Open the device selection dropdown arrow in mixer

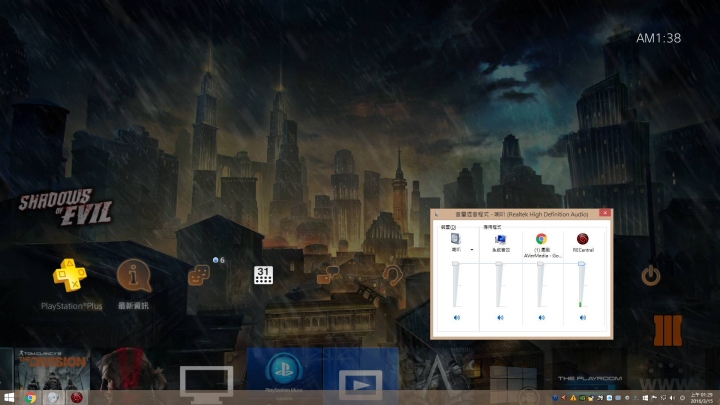point(472,250)
